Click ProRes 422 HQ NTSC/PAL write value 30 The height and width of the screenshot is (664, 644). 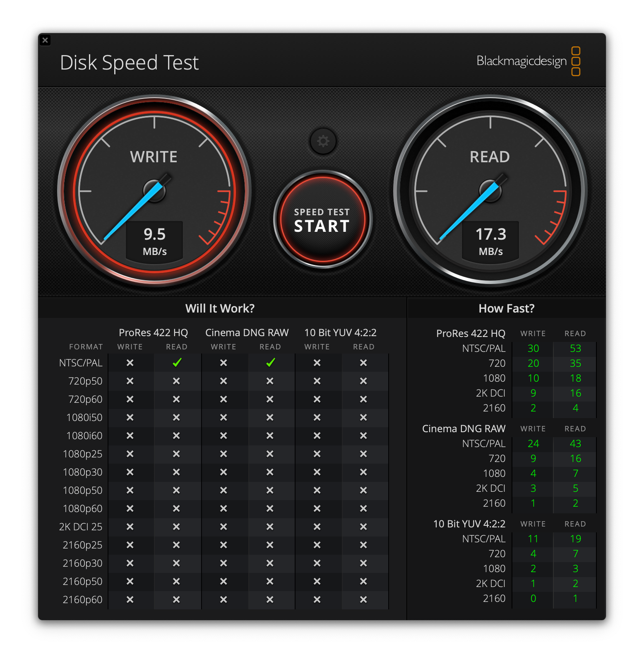click(533, 349)
